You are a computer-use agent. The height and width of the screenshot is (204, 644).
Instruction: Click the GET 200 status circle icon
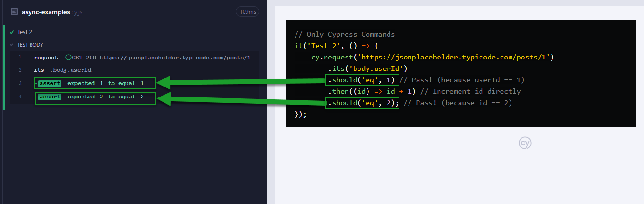(x=68, y=58)
